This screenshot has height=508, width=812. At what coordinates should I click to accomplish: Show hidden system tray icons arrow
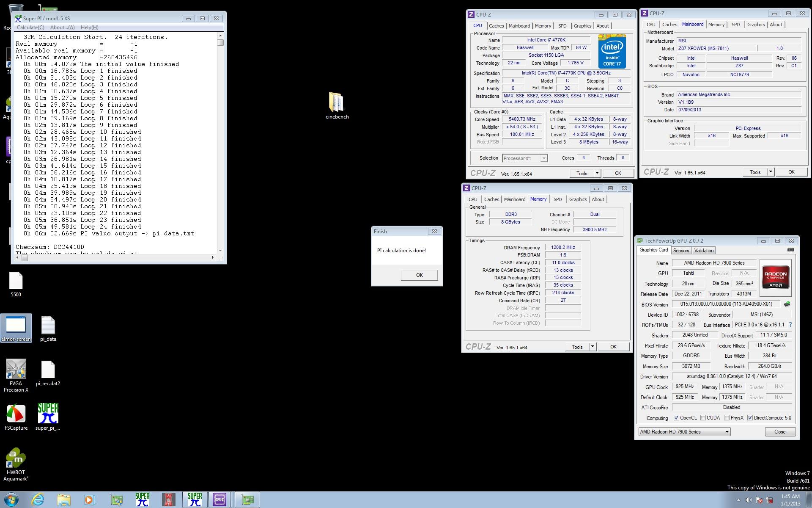pos(738,500)
